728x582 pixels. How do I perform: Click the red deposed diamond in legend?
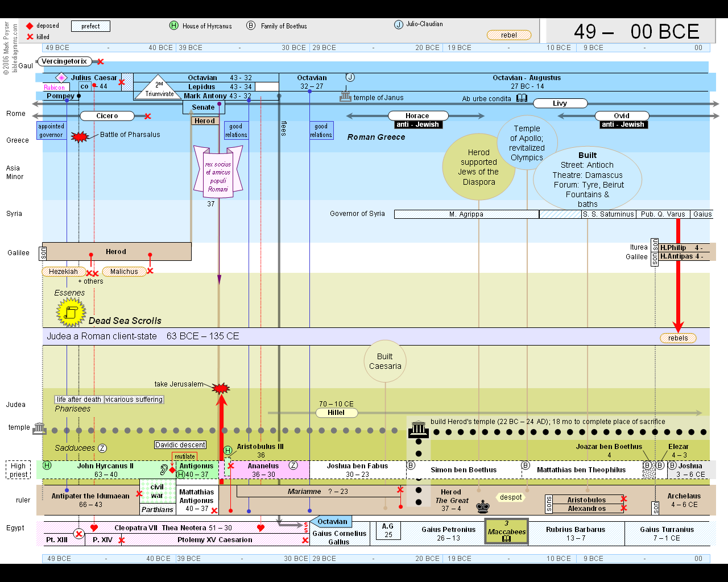(x=30, y=26)
